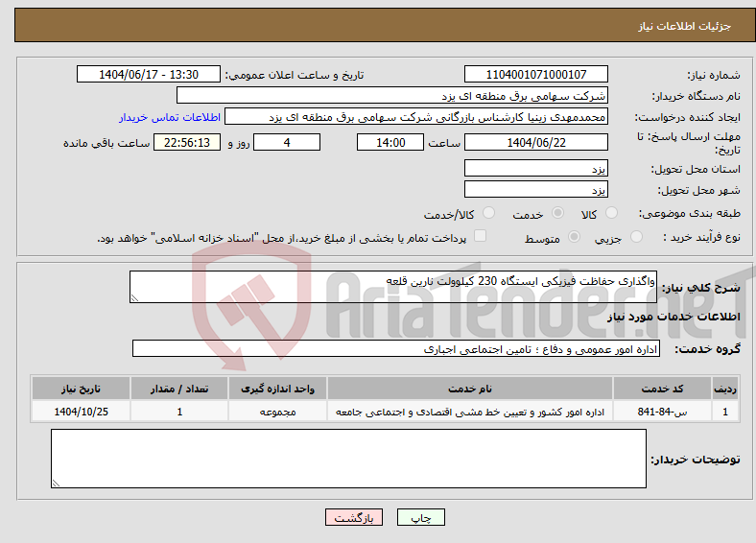Click the deadline date field 1404/06/22
Viewport: 756px width, 543px height.
(x=535, y=142)
